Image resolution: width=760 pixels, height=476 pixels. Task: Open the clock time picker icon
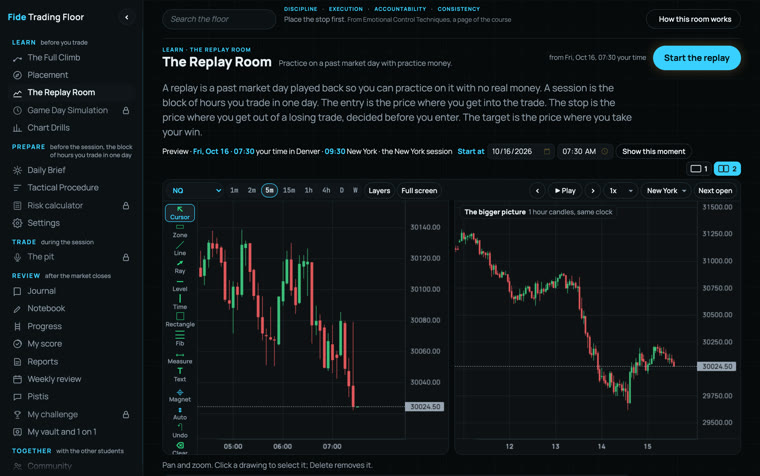click(604, 152)
